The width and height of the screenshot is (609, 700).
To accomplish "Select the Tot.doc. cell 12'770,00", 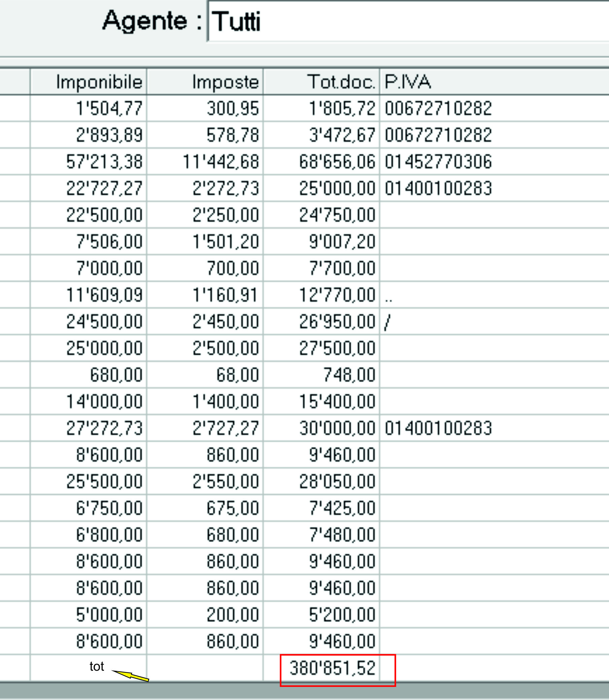I will coord(337,295).
